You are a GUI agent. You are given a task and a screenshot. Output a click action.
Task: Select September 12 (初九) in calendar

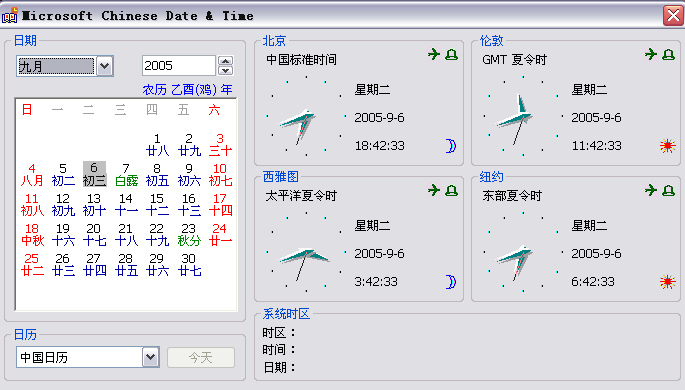tap(63, 205)
